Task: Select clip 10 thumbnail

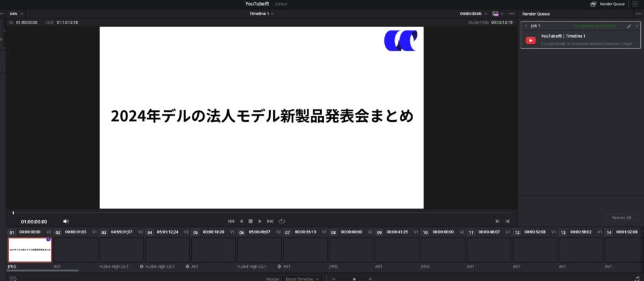Action: (x=443, y=250)
